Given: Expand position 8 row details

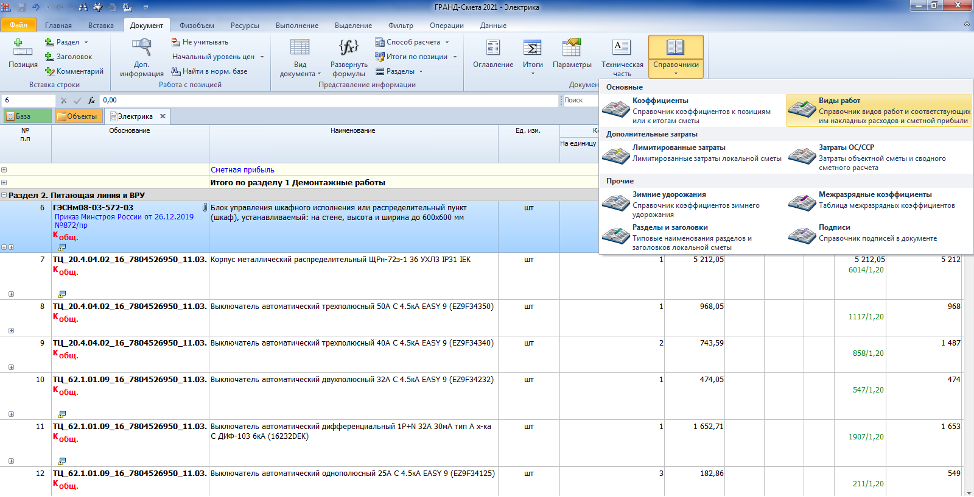Looking at the screenshot, I should (11, 331).
